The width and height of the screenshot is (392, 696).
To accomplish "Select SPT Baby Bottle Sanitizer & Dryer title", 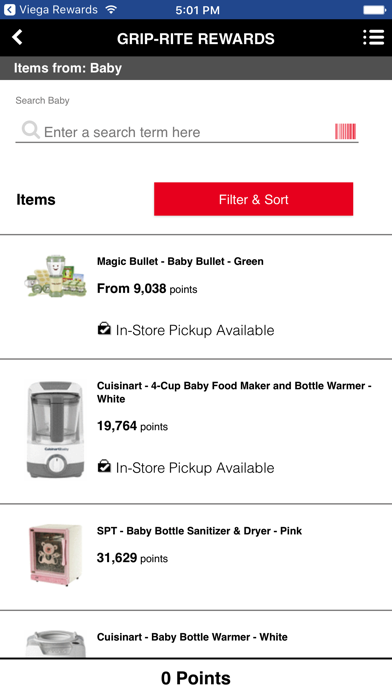I will click(199, 531).
